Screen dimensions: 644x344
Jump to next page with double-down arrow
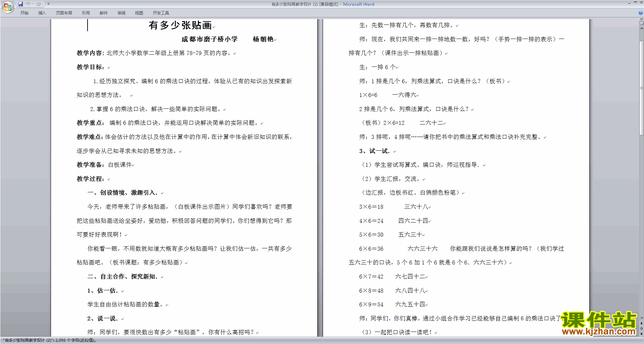pyautogui.click(x=641, y=334)
